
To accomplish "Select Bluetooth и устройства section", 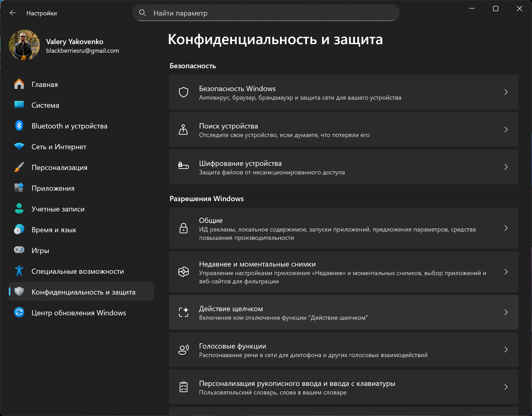I will point(81,126).
